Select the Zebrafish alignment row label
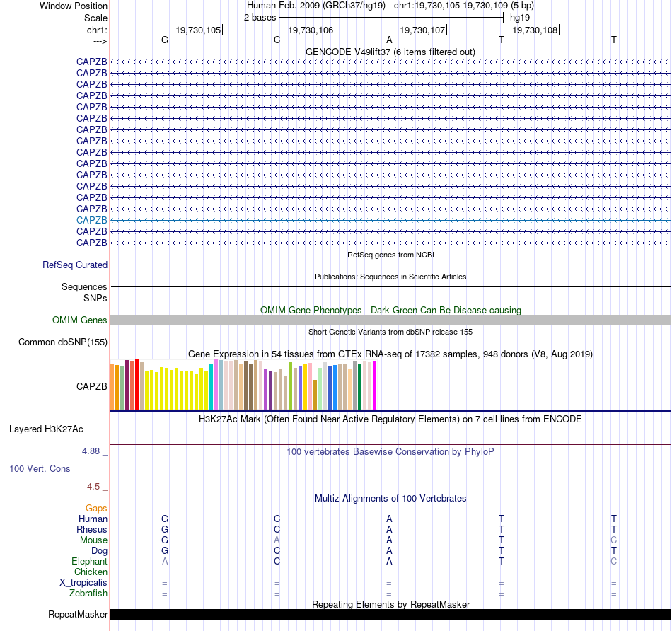 88,594
